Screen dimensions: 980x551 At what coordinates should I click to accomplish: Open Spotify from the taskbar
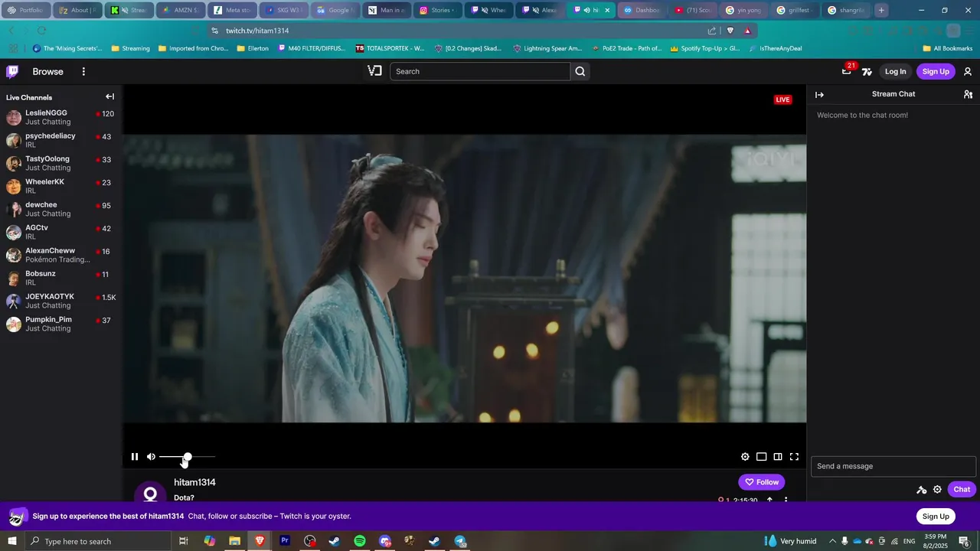tap(360, 541)
